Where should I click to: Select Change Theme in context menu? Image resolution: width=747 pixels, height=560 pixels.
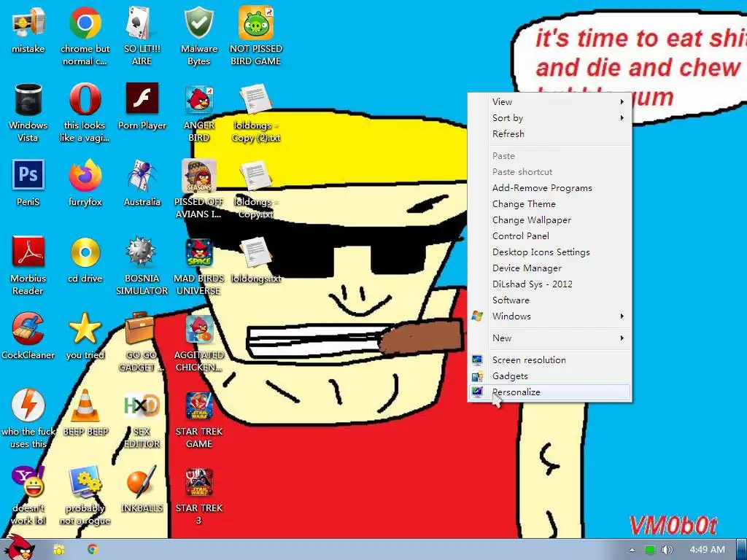pos(550,204)
